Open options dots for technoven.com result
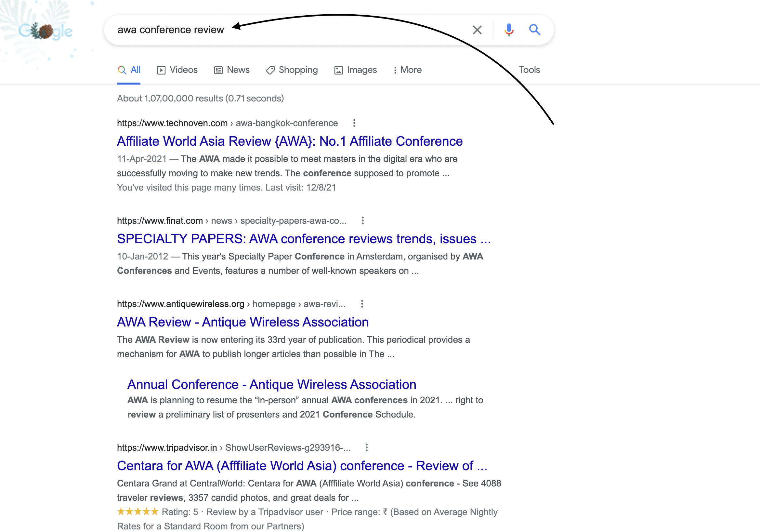Image resolution: width=760 pixels, height=532 pixels. point(354,123)
